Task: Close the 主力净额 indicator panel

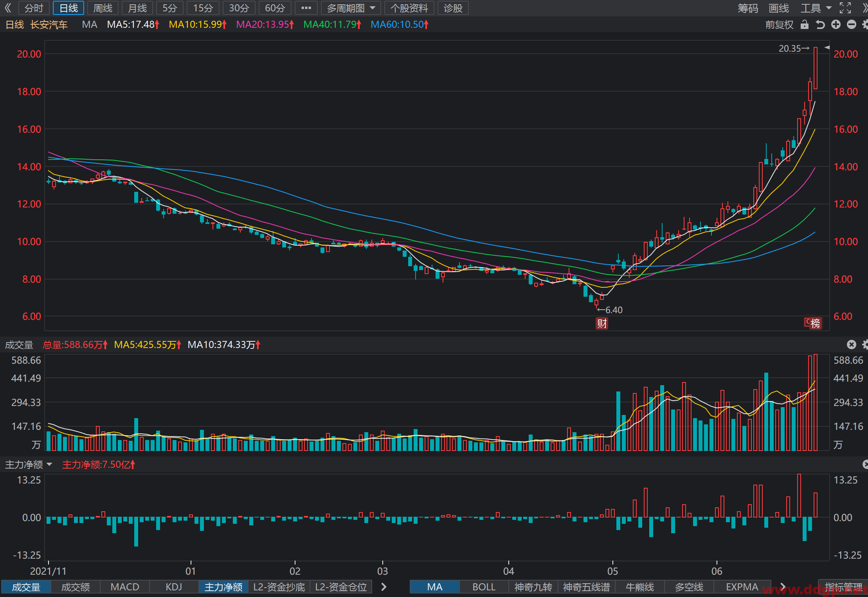Action: [x=865, y=464]
